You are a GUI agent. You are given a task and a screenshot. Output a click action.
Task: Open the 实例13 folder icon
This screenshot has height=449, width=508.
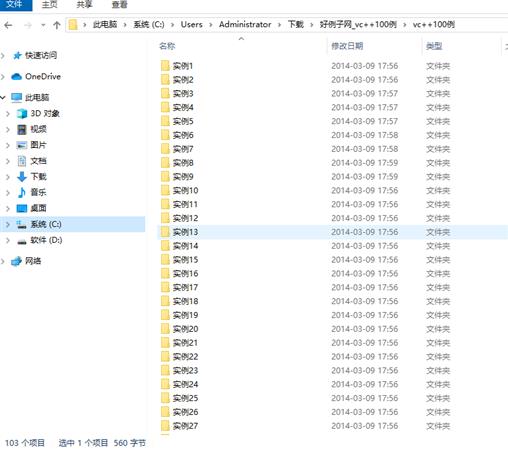[x=165, y=232]
